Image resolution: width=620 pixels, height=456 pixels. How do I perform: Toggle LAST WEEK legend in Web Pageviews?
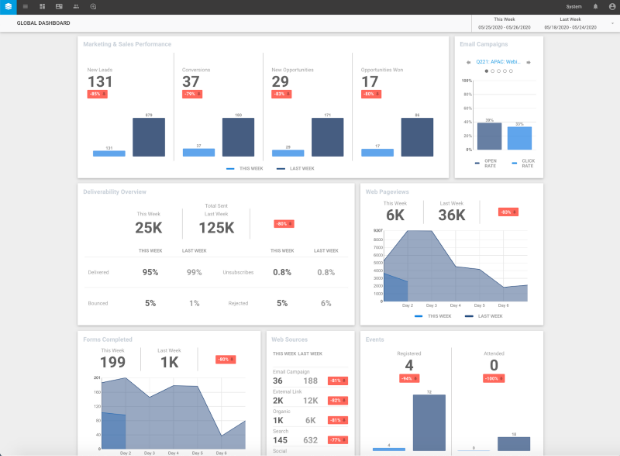tap(484, 316)
